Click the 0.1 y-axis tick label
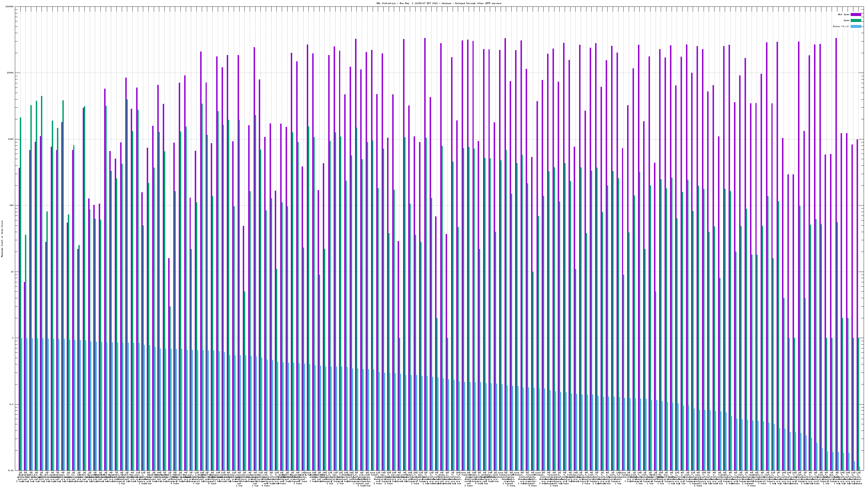This screenshot has height=488, width=868. click(x=12, y=404)
